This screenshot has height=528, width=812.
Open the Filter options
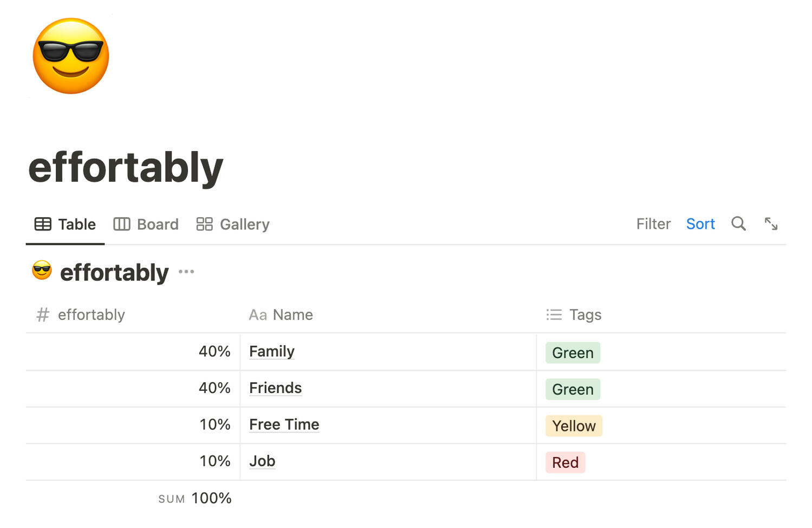653,224
